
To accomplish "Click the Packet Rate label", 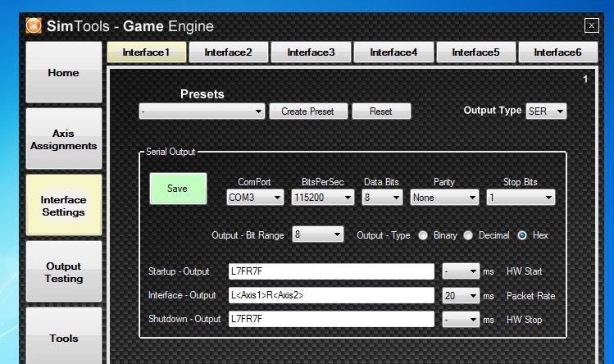I will click(x=530, y=296).
